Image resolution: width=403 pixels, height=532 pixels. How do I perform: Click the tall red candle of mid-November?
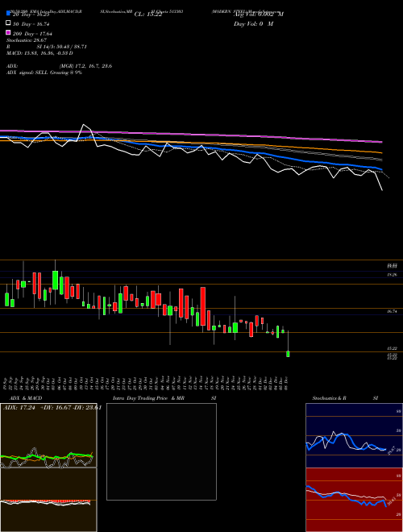point(203,306)
